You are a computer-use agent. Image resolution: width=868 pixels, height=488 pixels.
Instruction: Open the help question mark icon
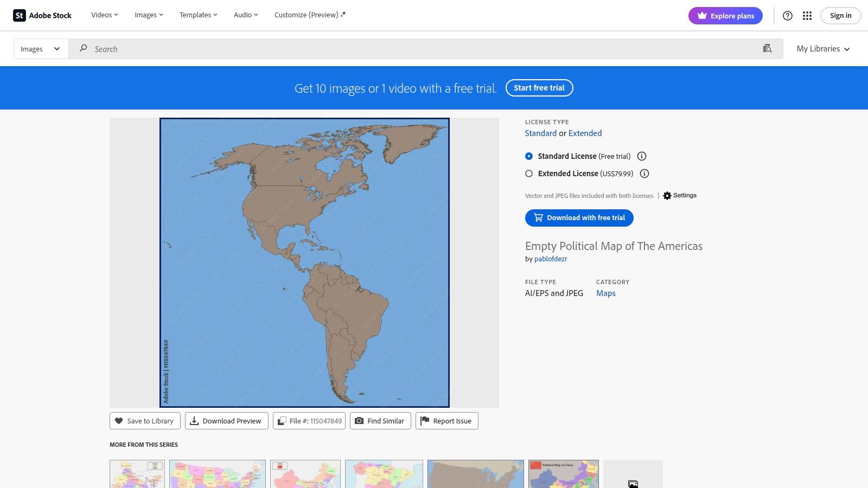click(x=787, y=16)
